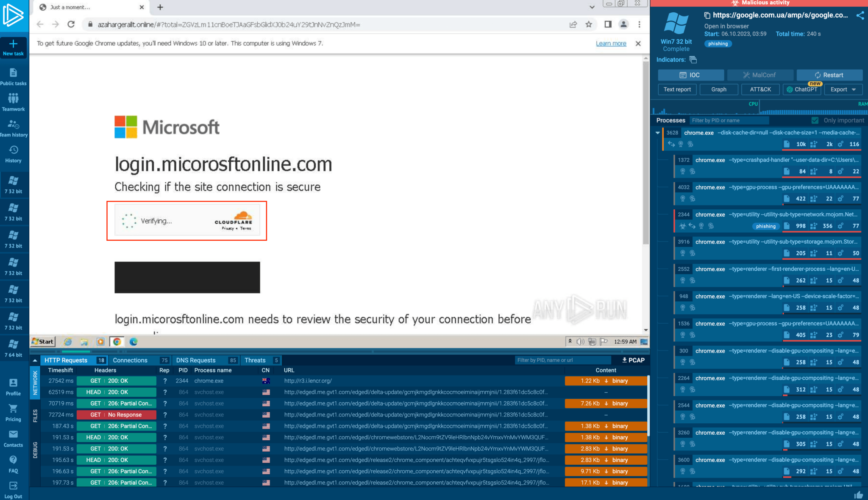This screenshot has width=868, height=500.
Task: Open the Teamwork sidebar icon
Action: pyautogui.click(x=14, y=102)
